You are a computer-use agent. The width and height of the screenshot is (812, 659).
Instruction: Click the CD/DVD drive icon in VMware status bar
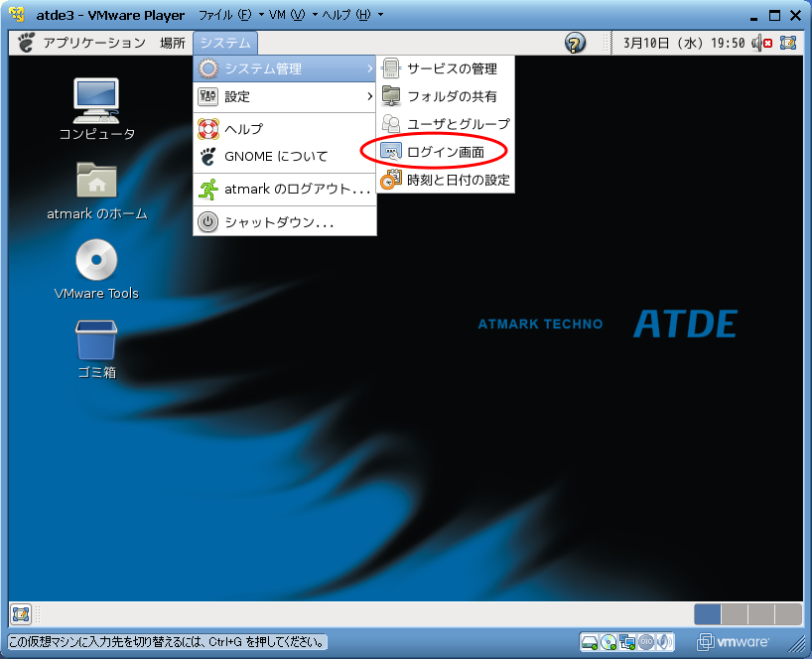click(x=609, y=642)
